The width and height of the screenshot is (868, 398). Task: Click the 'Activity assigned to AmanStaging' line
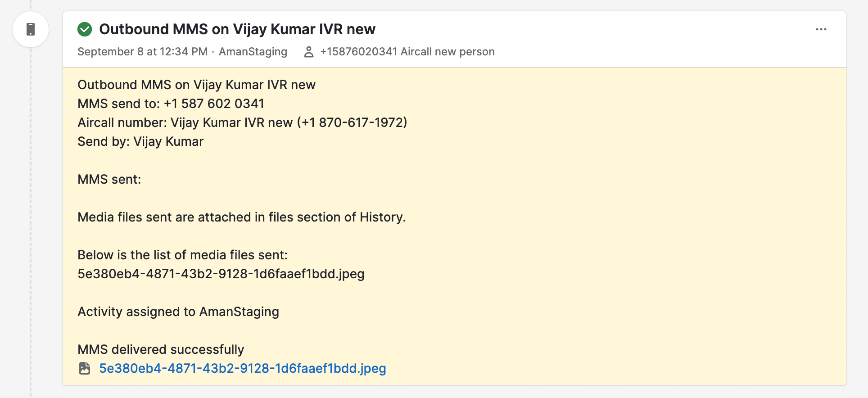(x=178, y=312)
